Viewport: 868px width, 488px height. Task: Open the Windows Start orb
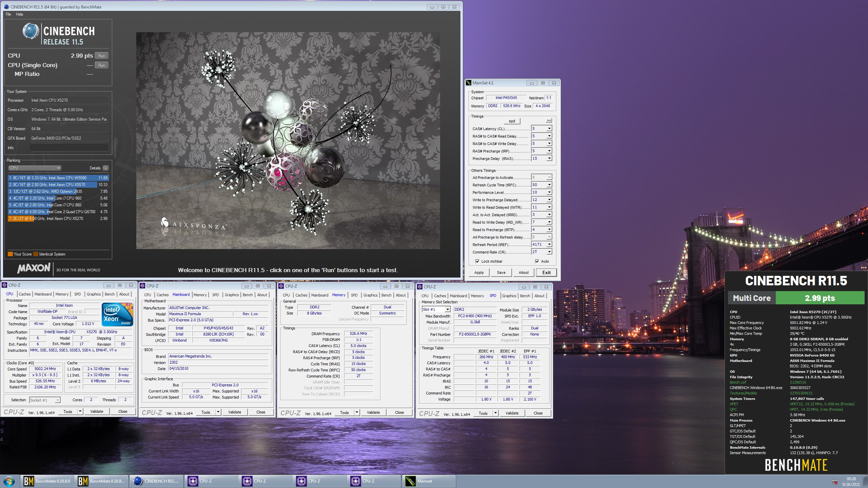click(x=9, y=481)
